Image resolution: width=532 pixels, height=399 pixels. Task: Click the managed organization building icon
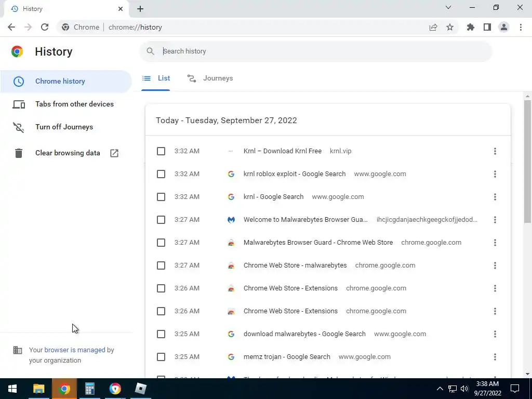pyautogui.click(x=18, y=350)
